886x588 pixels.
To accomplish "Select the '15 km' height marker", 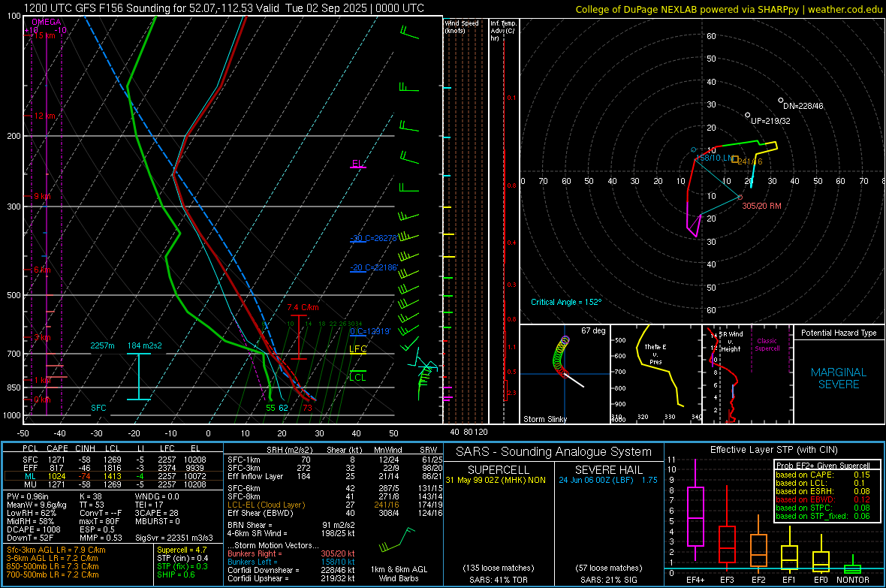I will tap(44, 35).
